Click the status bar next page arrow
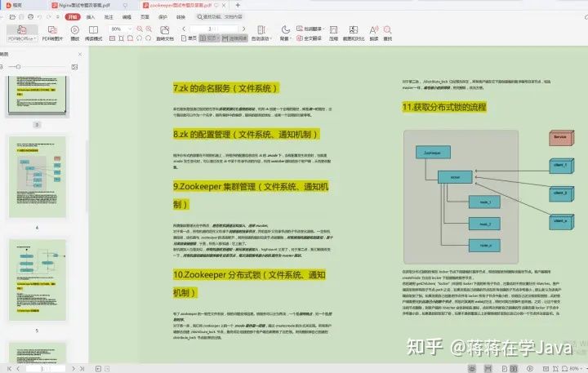The image size is (588, 373). (73, 369)
